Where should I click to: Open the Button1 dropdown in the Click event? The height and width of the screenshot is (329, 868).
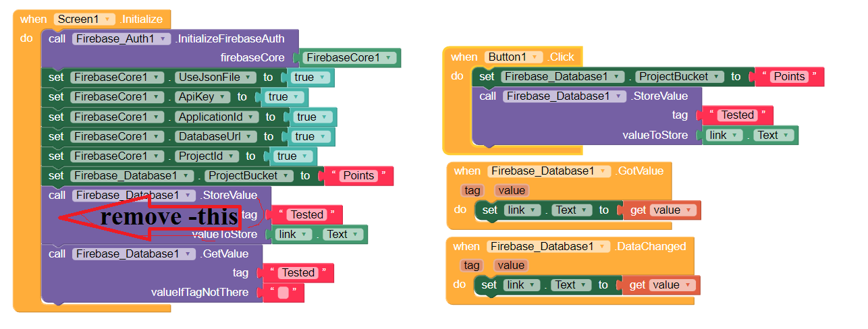513,57
